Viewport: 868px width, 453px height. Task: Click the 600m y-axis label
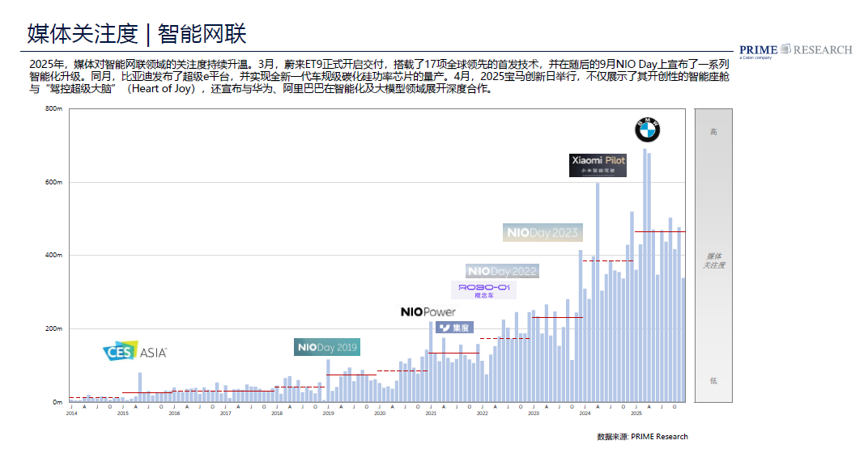53,182
